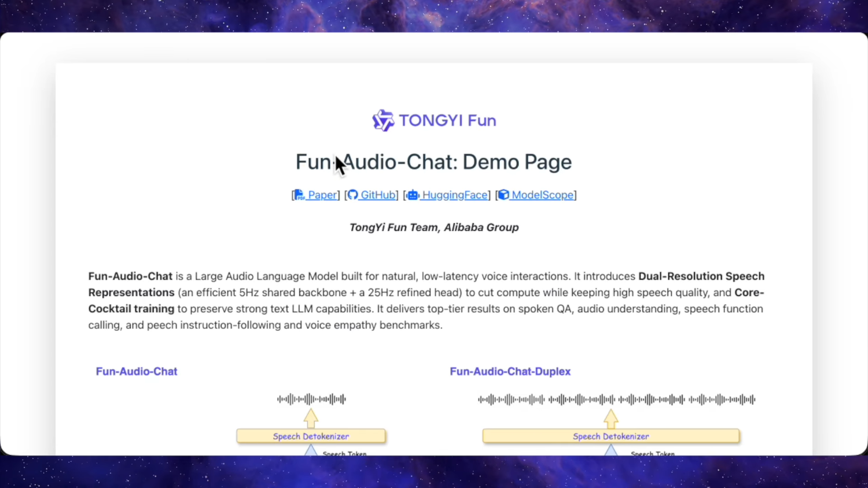This screenshot has width=868, height=488.
Task: Click bold 'Fun-Audio-Chat' at paragraph start
Action: tap(130, 276)
